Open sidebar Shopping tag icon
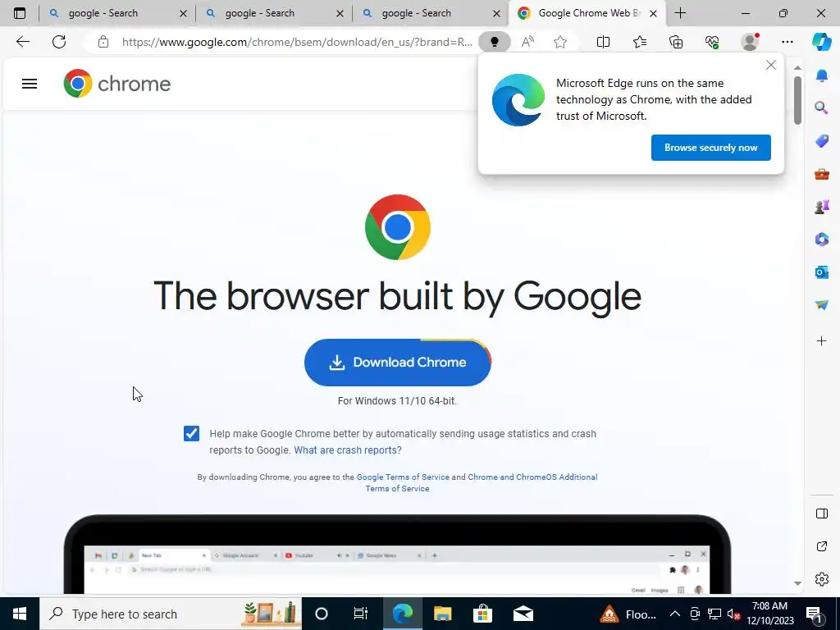 coord(822,141)
